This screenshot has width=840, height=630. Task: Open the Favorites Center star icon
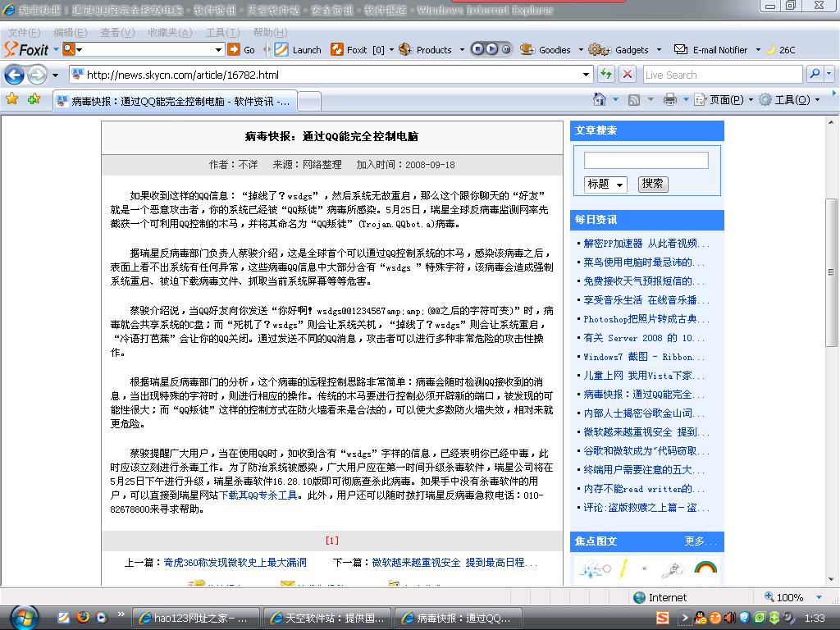(x=11, y=99)
